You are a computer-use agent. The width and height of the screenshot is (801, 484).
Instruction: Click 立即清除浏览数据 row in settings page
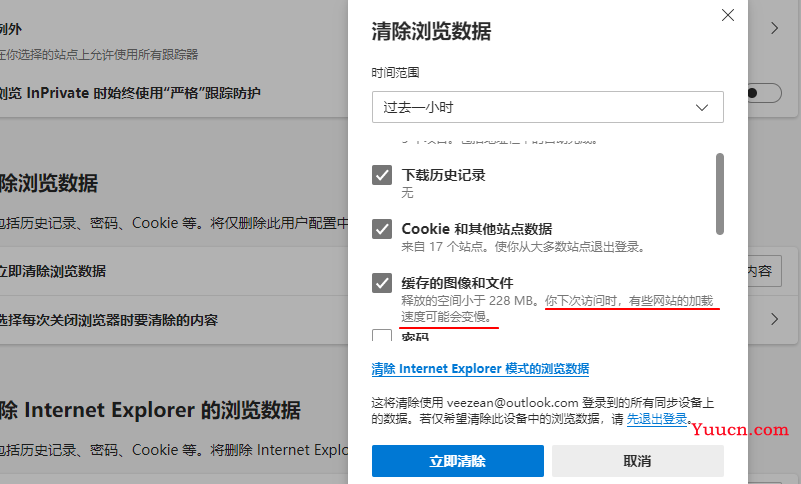(174, 271)
